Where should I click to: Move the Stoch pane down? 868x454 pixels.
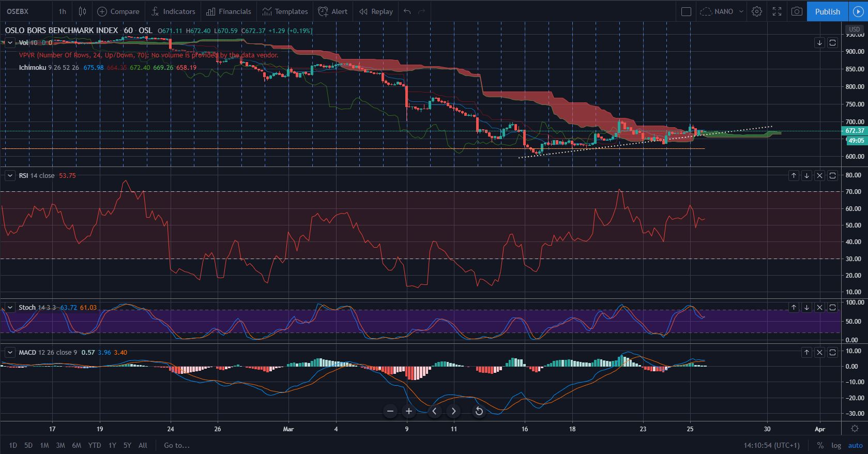806,308
